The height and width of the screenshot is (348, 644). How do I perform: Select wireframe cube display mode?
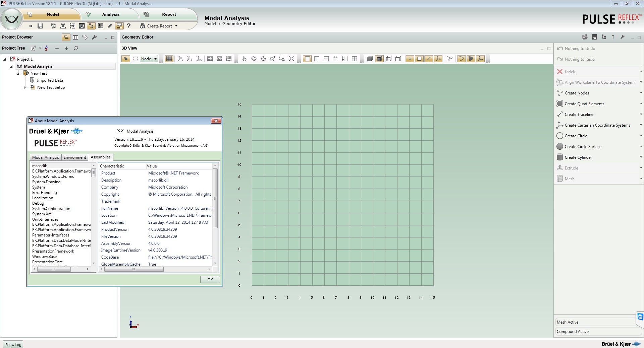point(389,59)
